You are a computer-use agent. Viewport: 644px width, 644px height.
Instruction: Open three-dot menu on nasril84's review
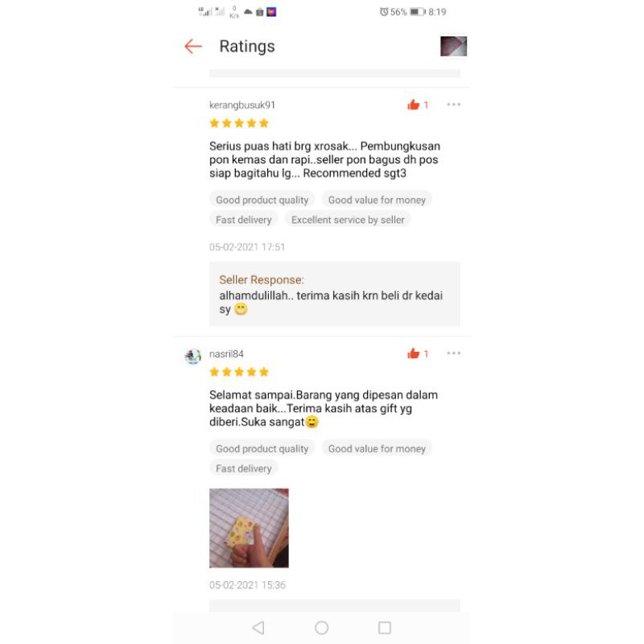point(453,353)
